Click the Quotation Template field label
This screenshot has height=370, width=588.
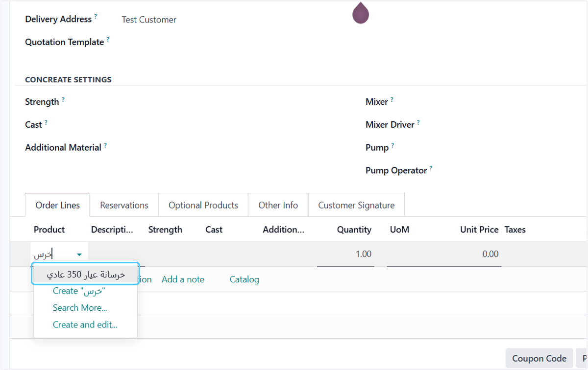tap(64, 42)
